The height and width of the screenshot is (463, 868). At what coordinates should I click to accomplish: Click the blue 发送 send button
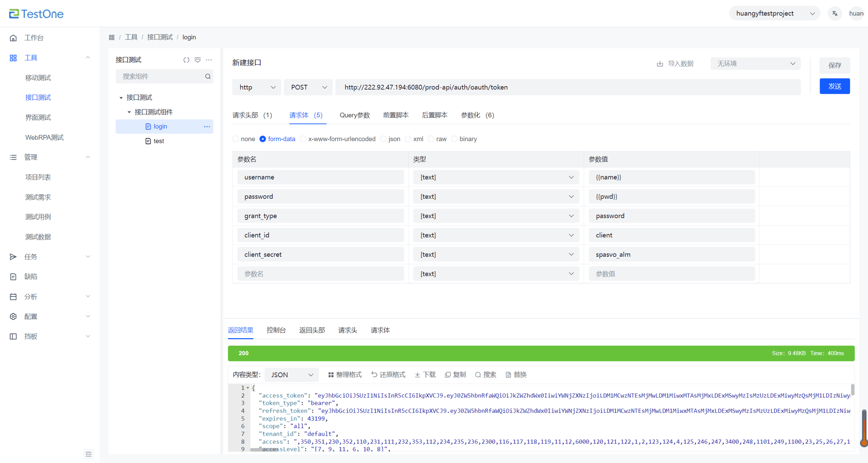tap(834, 86)
